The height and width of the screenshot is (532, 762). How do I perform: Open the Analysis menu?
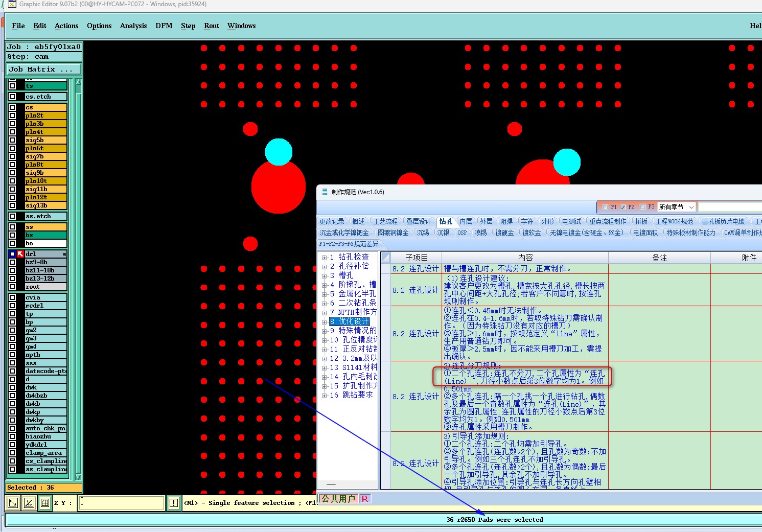click(133, 26)
